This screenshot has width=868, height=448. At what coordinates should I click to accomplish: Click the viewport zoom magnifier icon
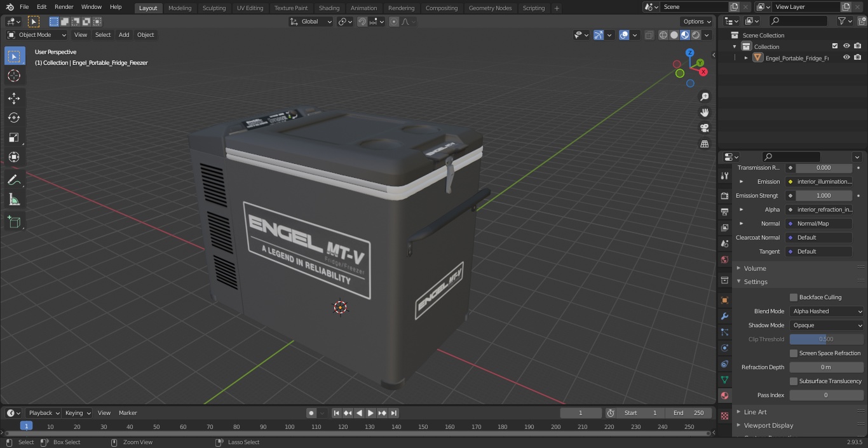(704, 97)
